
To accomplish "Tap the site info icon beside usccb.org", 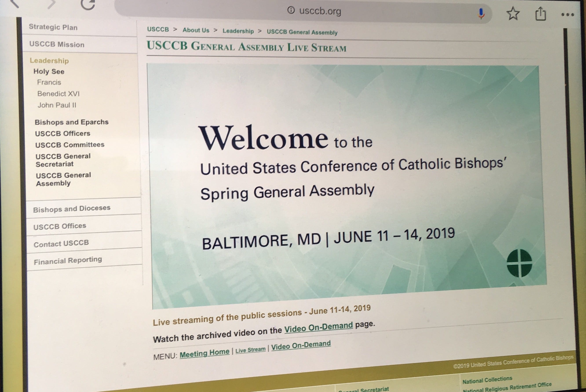I will pyautogui.click(x=291, y=10).
